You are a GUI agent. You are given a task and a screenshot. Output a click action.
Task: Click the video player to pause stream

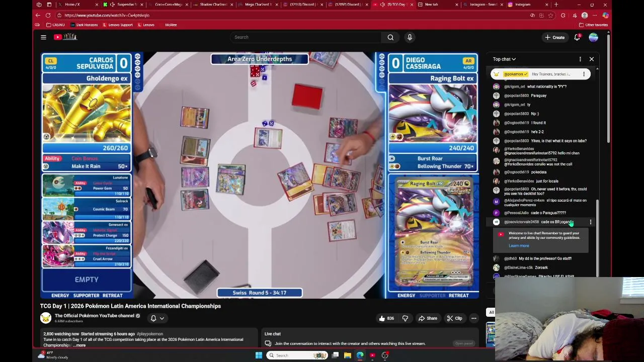(260, 175)
